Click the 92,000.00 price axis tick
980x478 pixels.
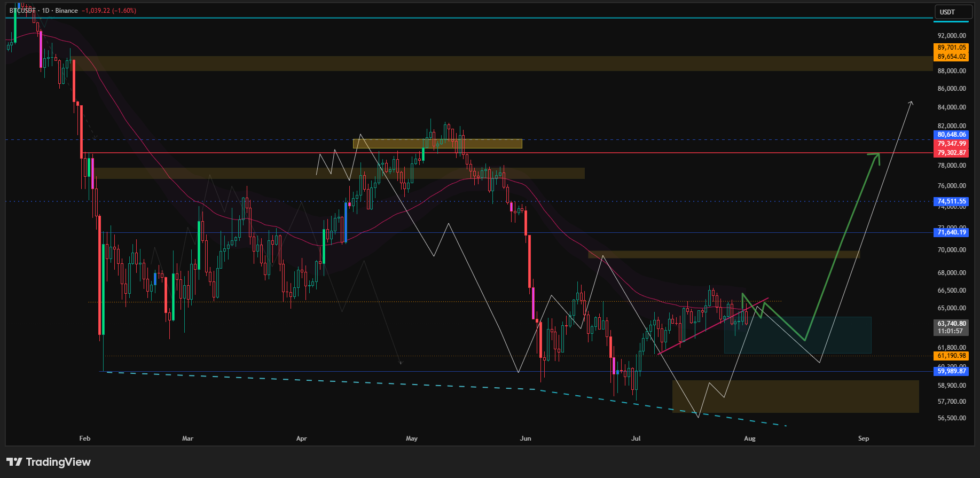(952, 36)
